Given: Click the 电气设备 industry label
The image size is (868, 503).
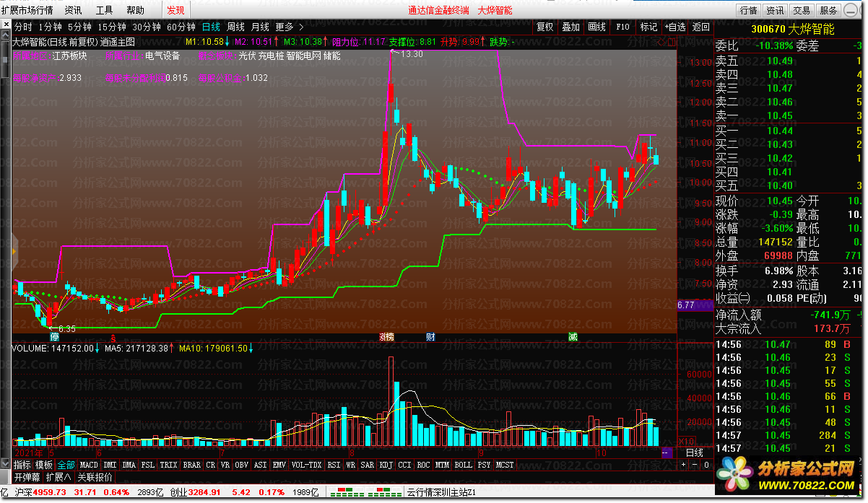Looking at the screenshot, I should [x=162, y=56].
